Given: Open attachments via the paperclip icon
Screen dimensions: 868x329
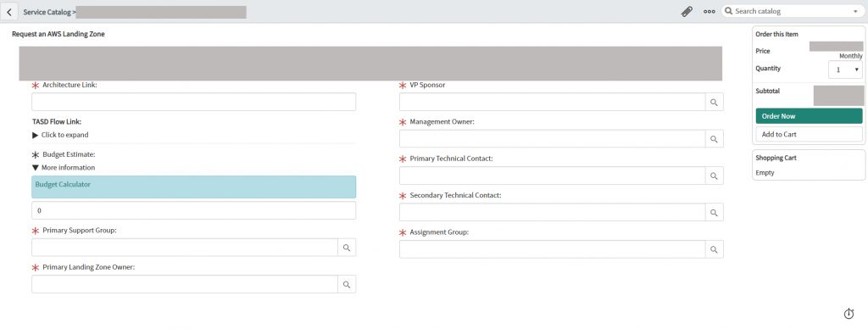Looking at the screenshot, I should coord(687,11).
